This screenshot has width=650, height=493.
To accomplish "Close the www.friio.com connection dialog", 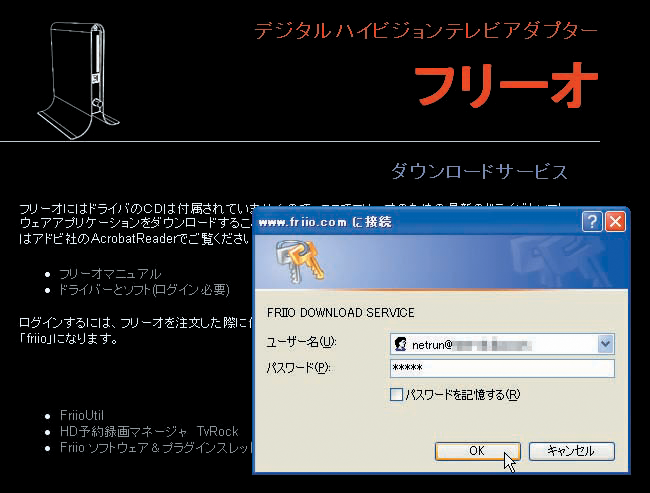I will [615, 222].
